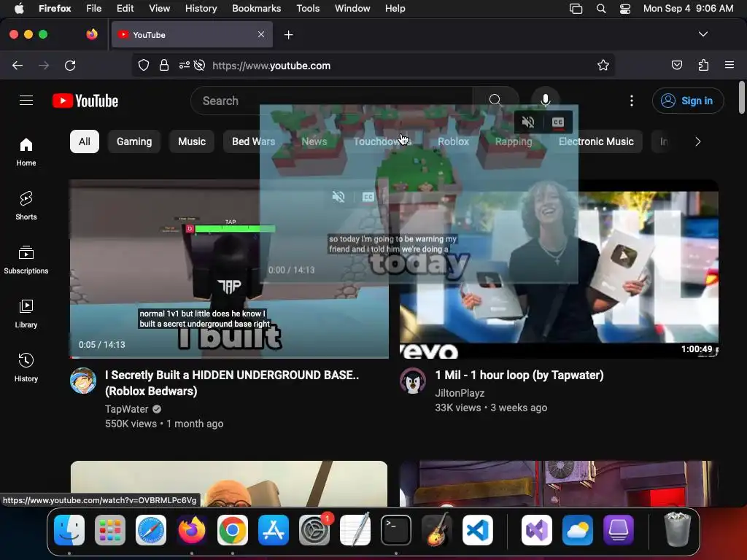Screen dimensions: 747x560
Task: Start voice search with microphone icon
Action: click(x=546, y=100)
